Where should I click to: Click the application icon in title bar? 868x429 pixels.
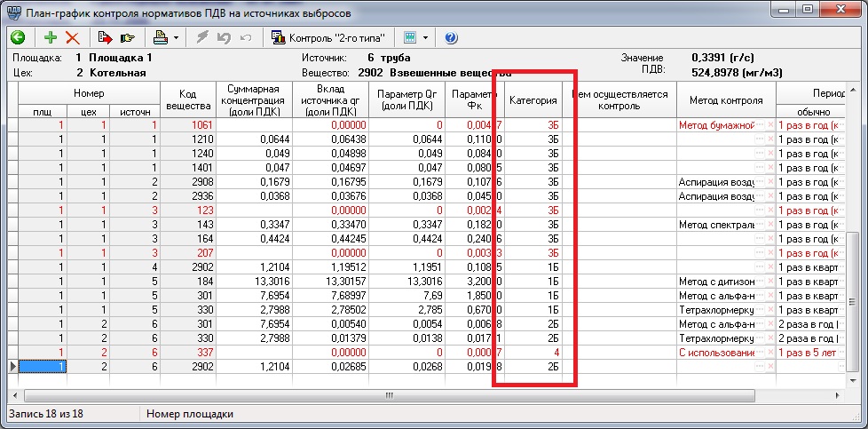(13, 11)
